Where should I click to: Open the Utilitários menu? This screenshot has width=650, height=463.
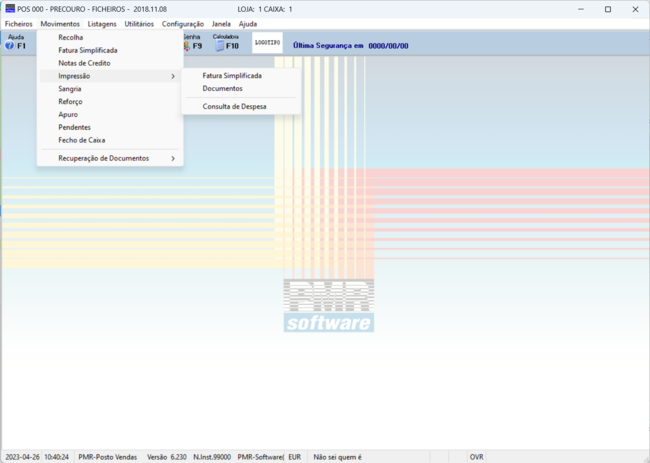(x=139, y=23)
